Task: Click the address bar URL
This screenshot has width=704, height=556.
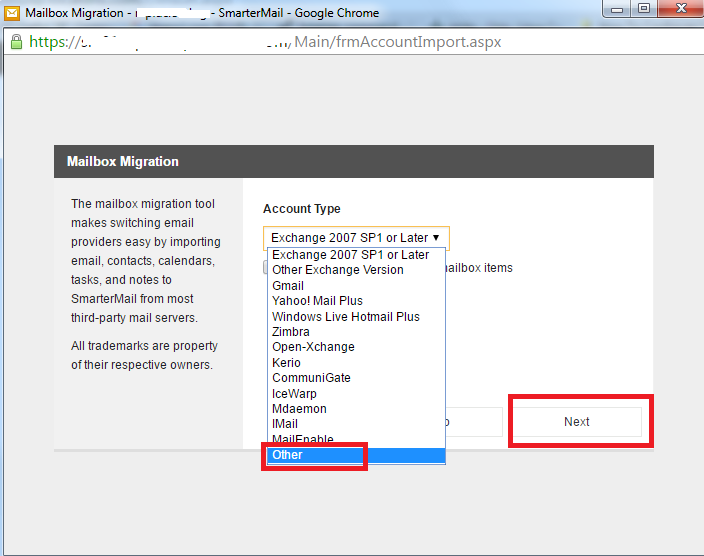Action: click(265, 42)
